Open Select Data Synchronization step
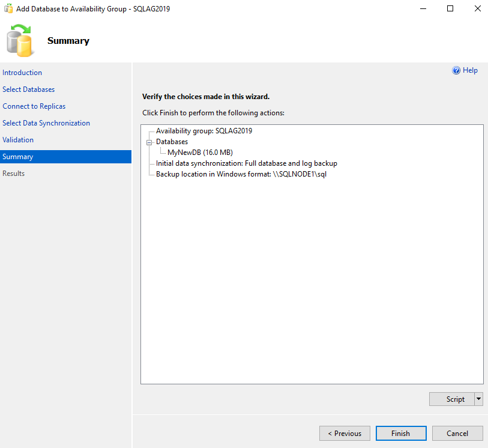The width and height of the screenshot is (488, 448). point(46,123)
